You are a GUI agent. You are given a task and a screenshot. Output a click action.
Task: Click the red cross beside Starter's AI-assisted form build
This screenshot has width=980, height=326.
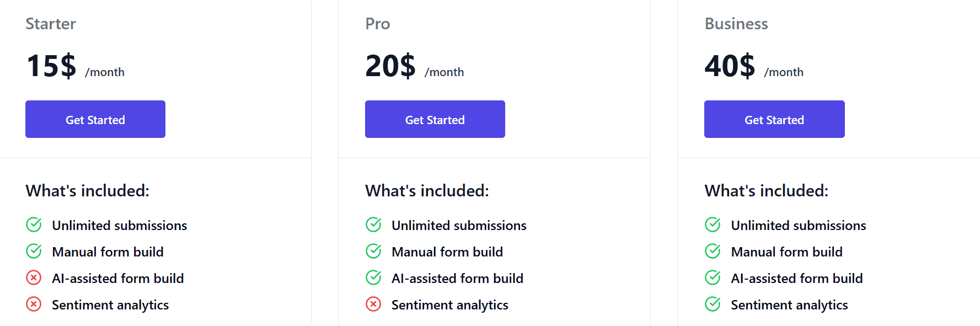pos(34,278)
